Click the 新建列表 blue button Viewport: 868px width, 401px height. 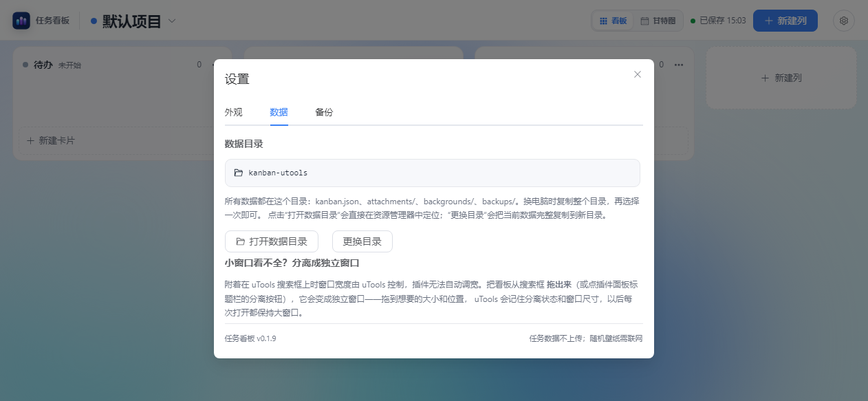785,21
